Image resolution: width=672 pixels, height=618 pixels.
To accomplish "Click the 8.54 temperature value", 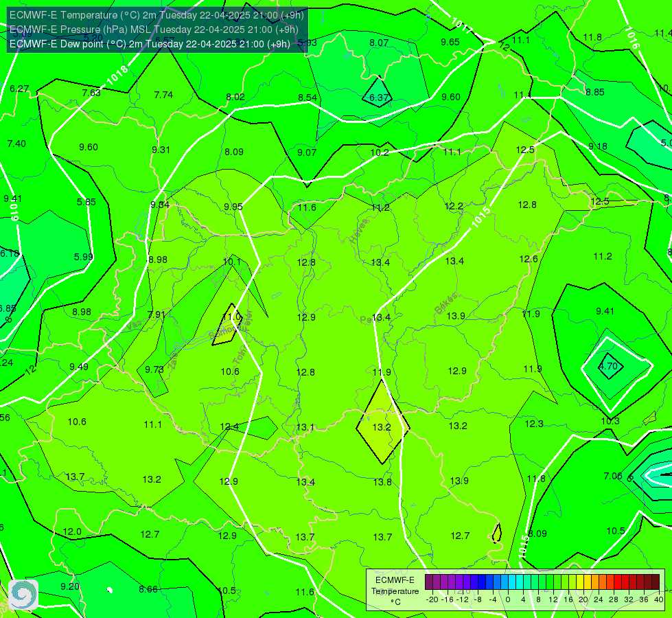I will [308, 98].
